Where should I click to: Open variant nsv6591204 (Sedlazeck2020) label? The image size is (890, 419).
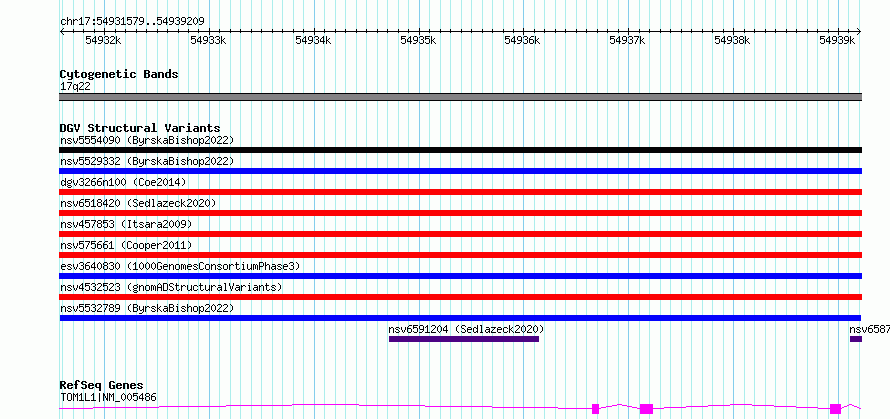(x=466, y=329)
